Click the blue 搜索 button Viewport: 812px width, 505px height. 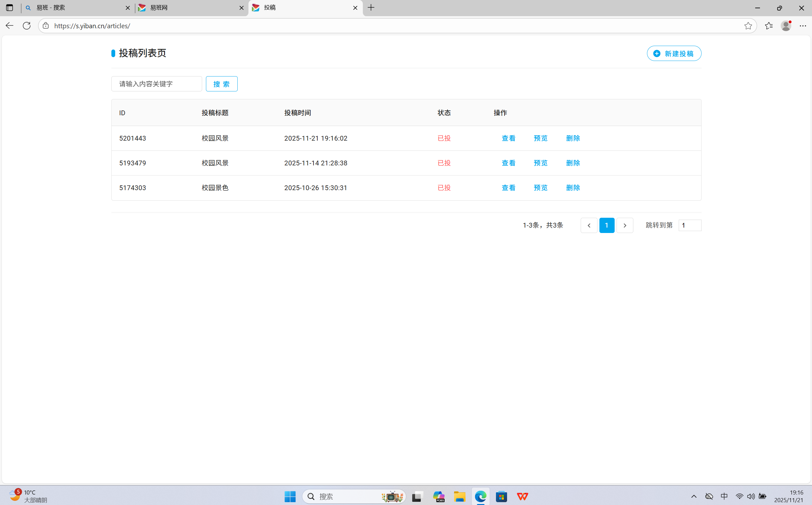click(221, 84)
